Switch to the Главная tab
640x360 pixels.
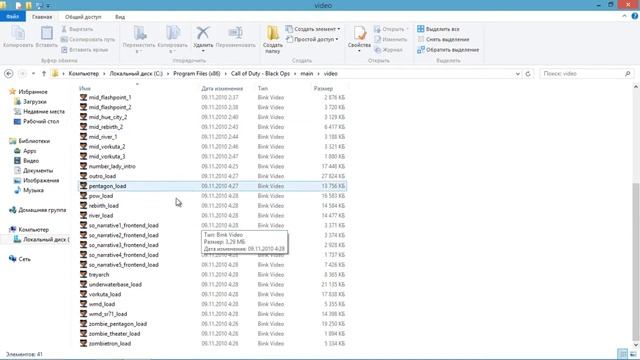click(42, 17)
